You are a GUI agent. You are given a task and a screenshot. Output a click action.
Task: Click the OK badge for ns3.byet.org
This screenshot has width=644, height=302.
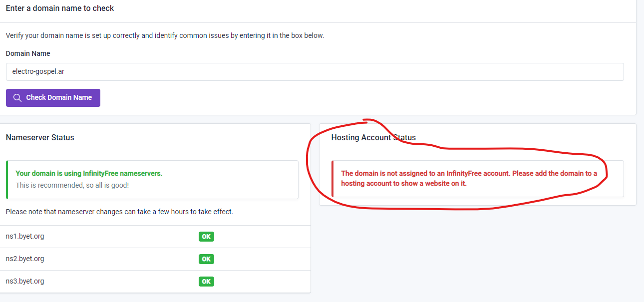click(x=206, y=282)
